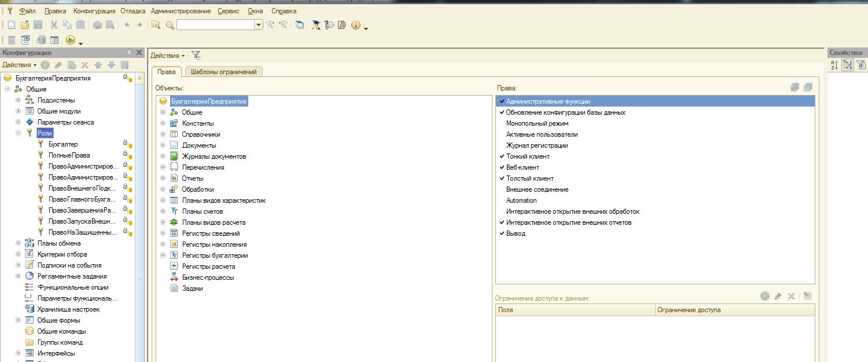
Task: Select the ПолныеПрава role
Action: click(x=69, y=155)
